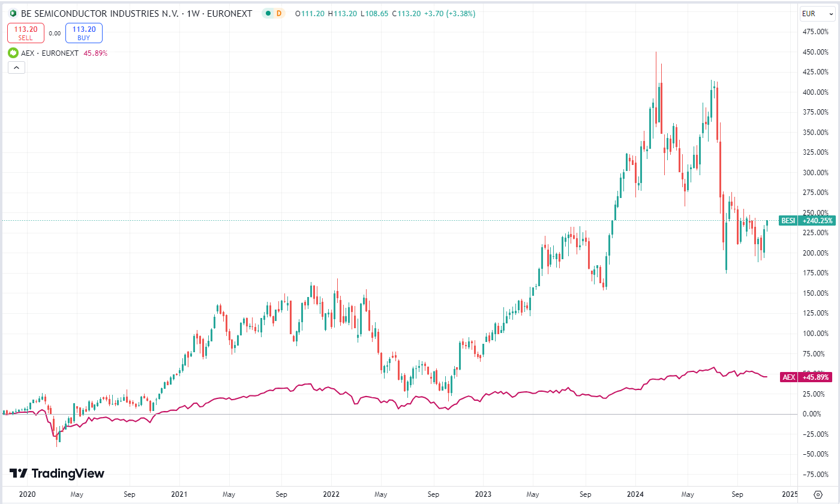The width and height of the screenshot is (840, 504).
Task: Click the 2020 time axis label
Action: (27, 494)
